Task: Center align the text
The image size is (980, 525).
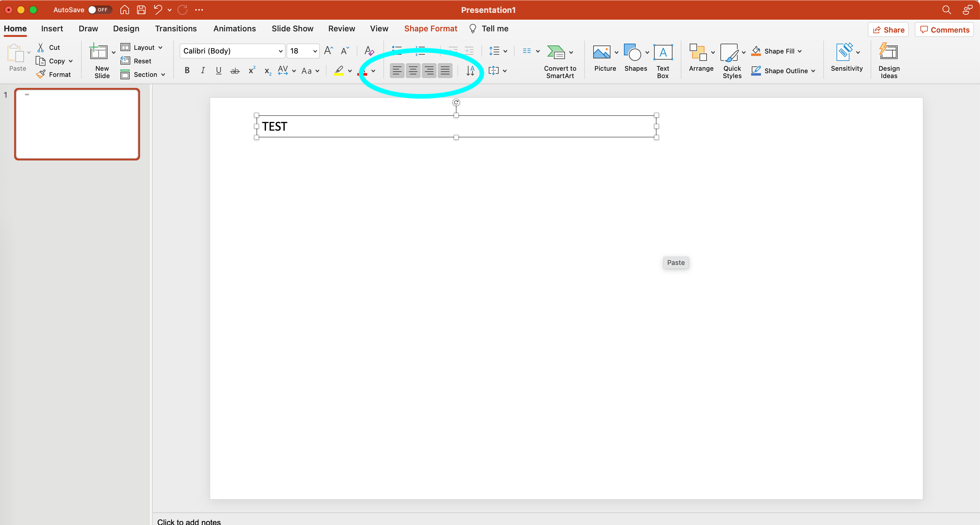Action: pos(413,70)
